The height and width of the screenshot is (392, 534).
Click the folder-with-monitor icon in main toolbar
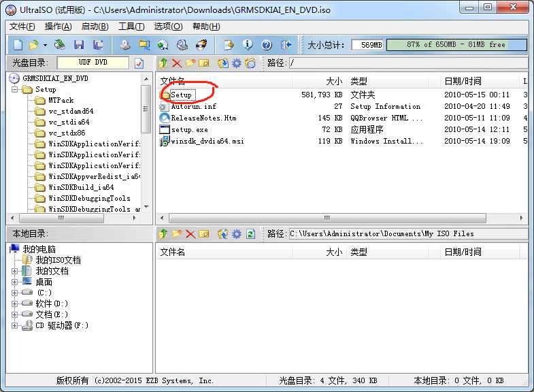pyautogui.click(x=144, y=45)
